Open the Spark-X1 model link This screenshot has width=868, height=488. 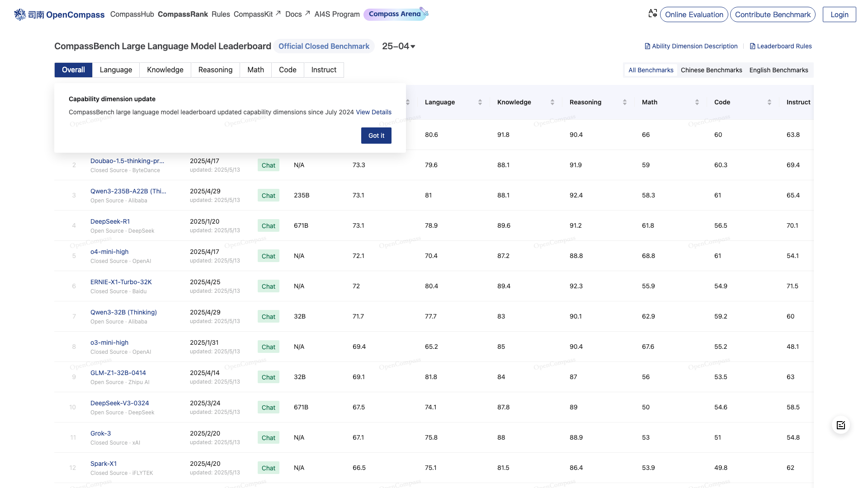(104, 464)
